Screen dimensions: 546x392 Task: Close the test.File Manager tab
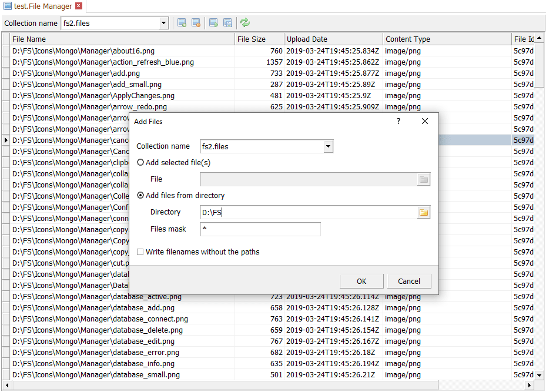[x=79, y=6]
